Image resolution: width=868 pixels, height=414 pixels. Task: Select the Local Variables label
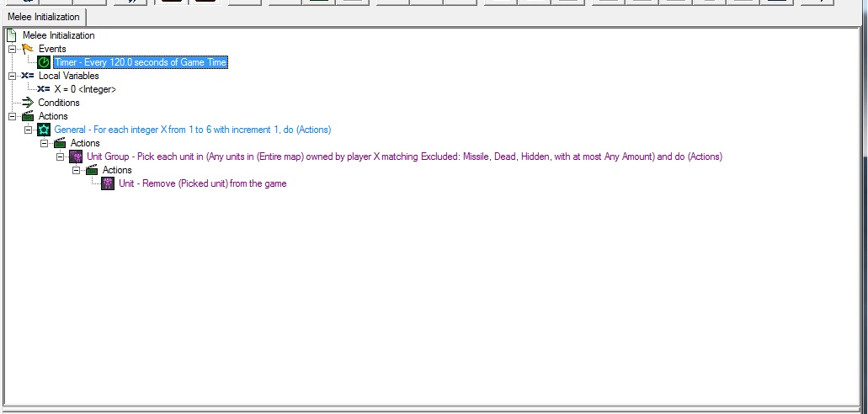(x=69, y=76)
